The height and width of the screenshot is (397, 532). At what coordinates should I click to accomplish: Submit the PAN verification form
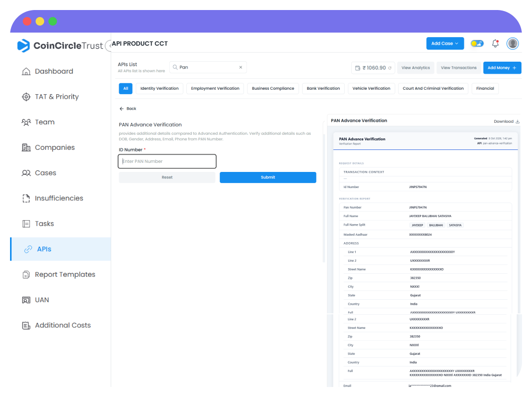(268, 177)
